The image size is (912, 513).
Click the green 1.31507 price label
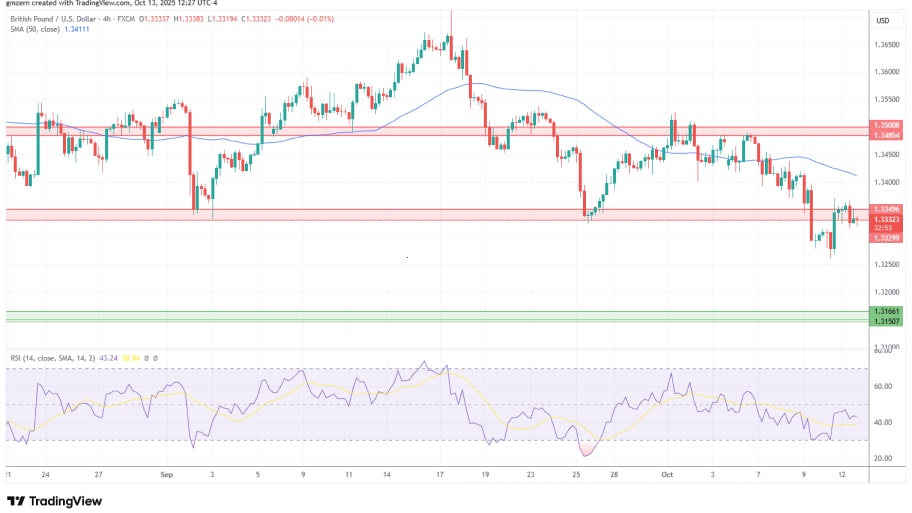click(x=886, y=320)
